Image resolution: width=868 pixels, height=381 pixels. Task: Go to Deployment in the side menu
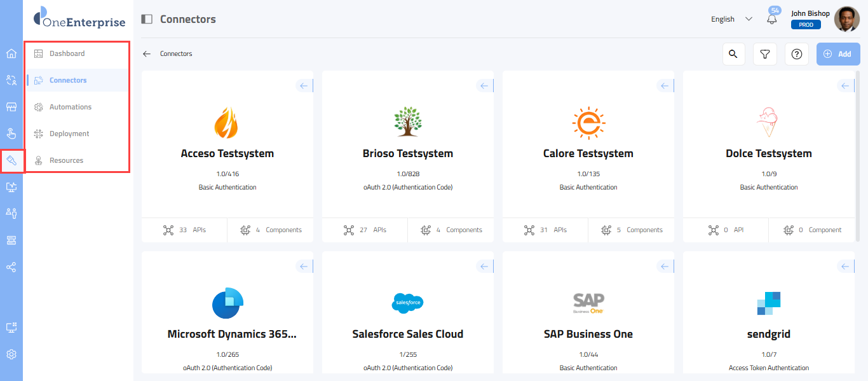(x=69, y=134)
